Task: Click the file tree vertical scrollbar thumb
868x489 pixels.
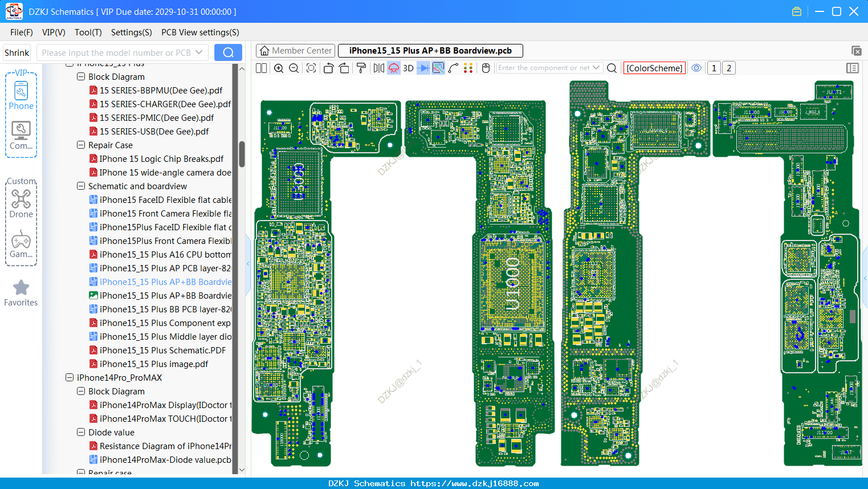Action: (242, 154)
